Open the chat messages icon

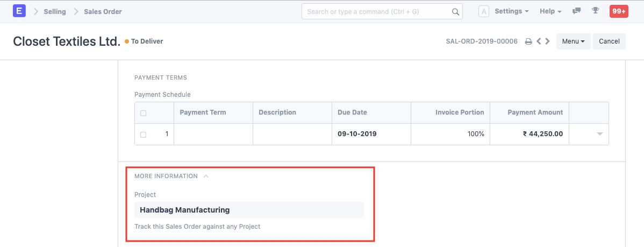(576, 11)
